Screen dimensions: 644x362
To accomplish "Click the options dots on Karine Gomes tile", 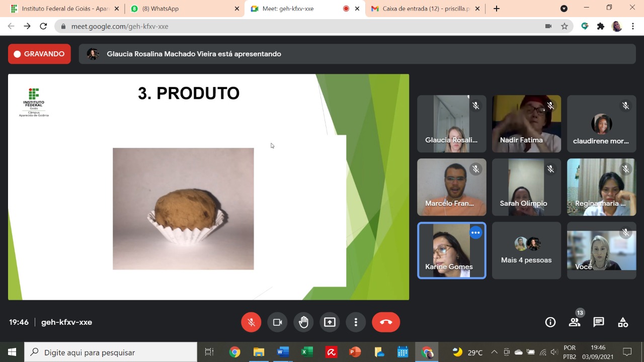I will pyautogui.click(x=475, y=233).
